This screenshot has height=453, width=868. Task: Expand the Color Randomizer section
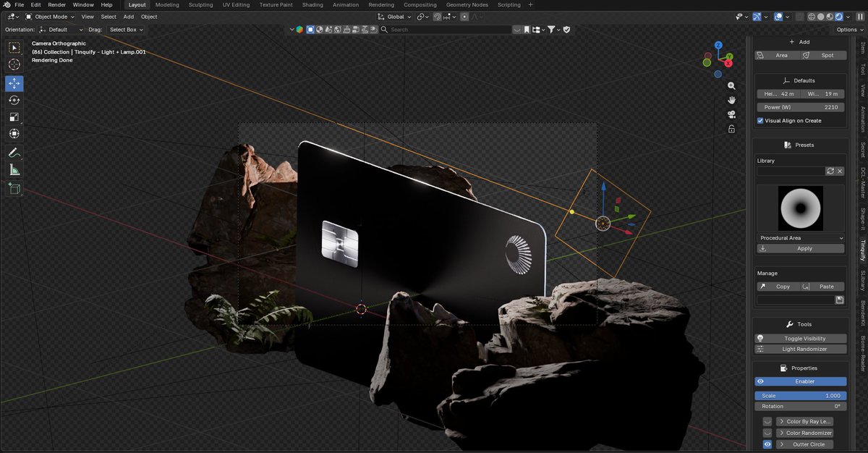coord(804,433)
